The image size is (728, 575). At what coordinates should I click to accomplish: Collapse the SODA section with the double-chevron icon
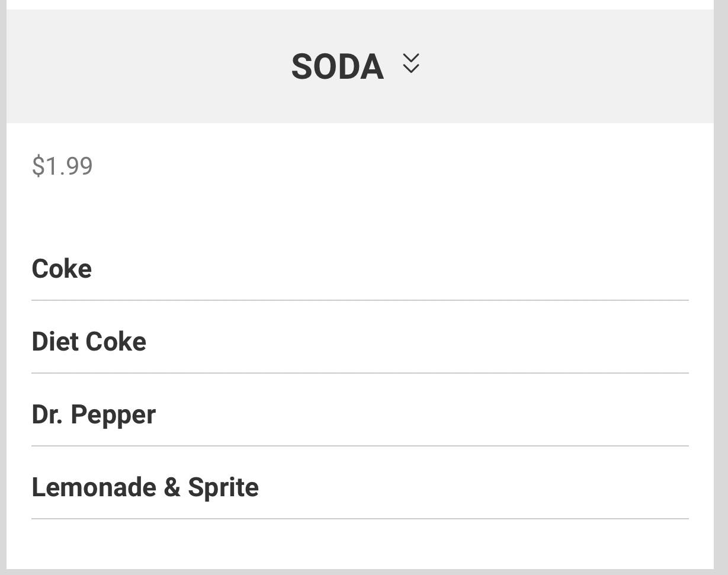click(410, 63)
